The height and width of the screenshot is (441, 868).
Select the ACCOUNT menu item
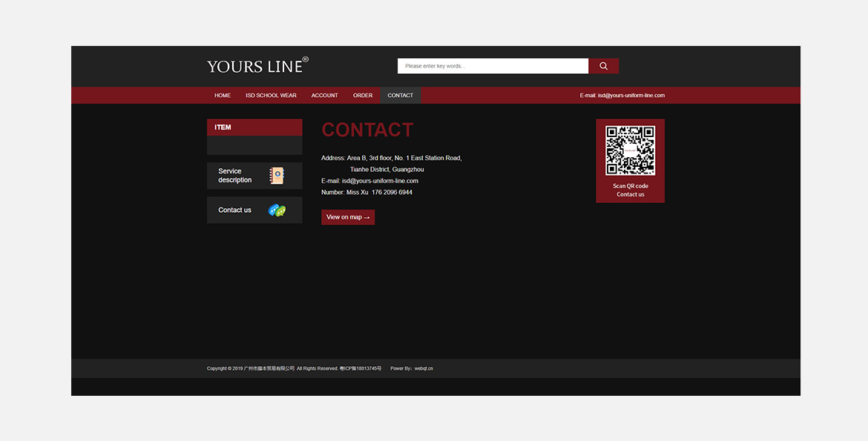point(324,96)
